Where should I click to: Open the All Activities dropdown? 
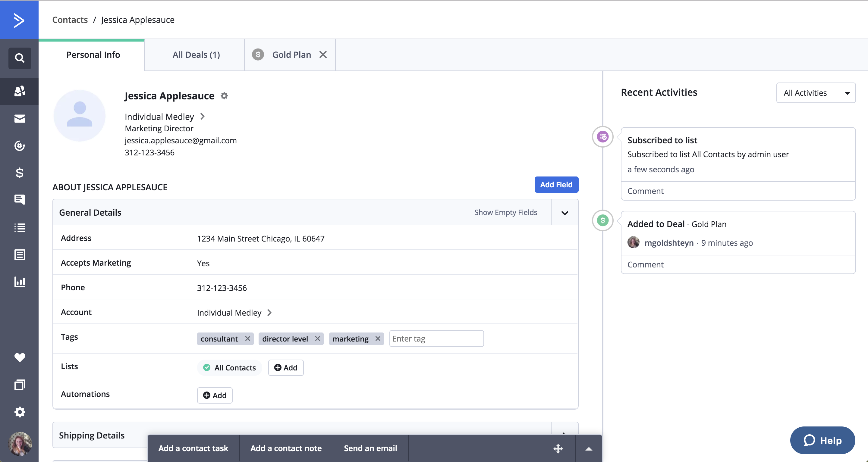[x=816, y=93]
